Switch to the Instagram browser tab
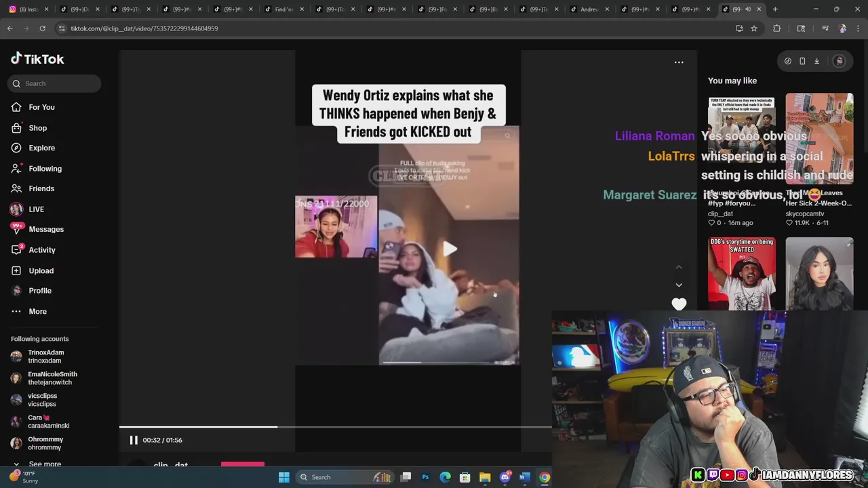Screen dimensions: 868x488 (x=27, y=9)
